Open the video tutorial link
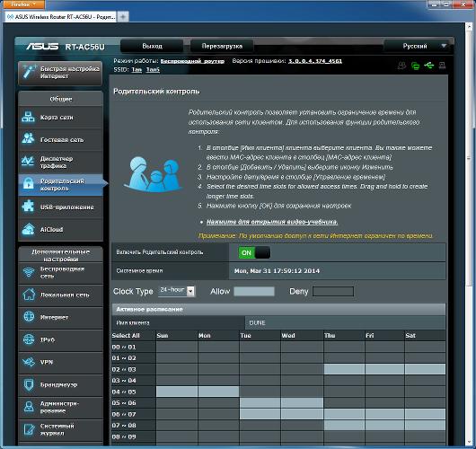Image resolution: width=476 pixels, height=449 pixels. click(272, 222)
